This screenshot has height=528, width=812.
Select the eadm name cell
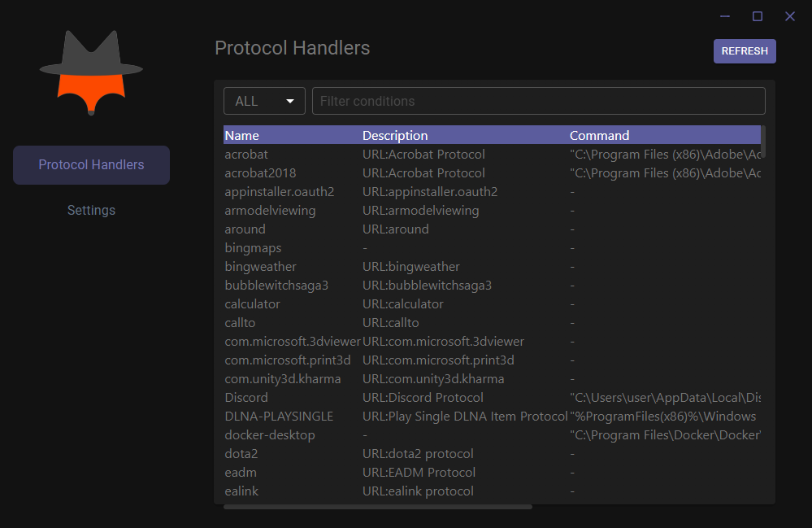coord(241,472)
